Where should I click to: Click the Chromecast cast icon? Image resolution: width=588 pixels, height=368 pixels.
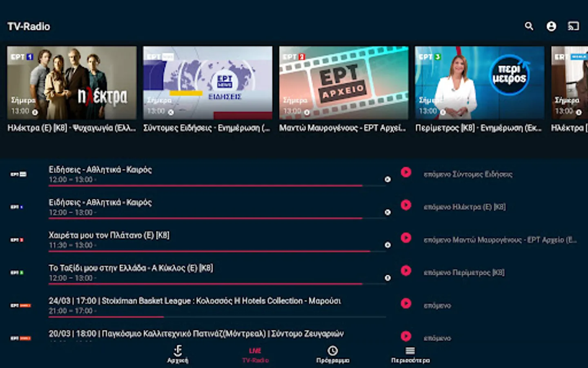point(573,26)
